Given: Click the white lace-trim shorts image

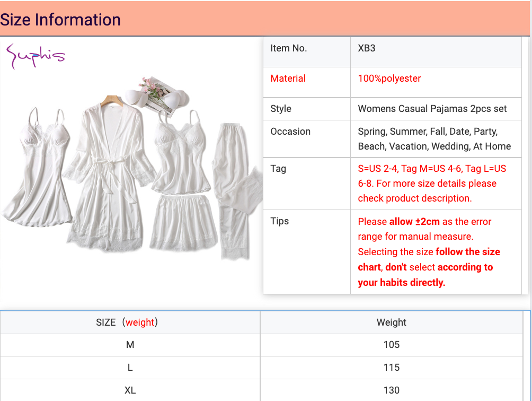Looking at the screenshot, I should pos(183,222).
